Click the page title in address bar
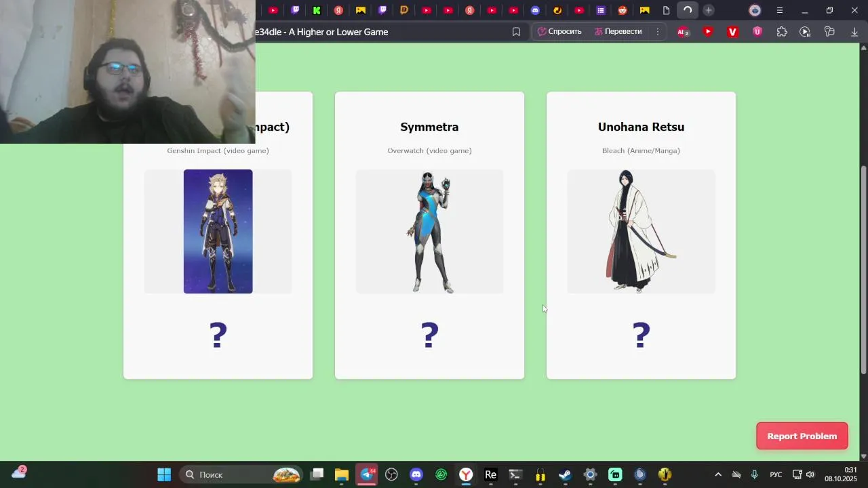This screenshot has height=488, width=868. [x=322, y=32]
